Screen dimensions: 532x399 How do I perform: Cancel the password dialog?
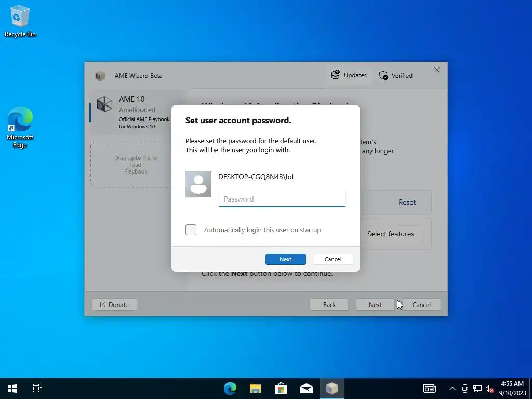tap(332, 259)
